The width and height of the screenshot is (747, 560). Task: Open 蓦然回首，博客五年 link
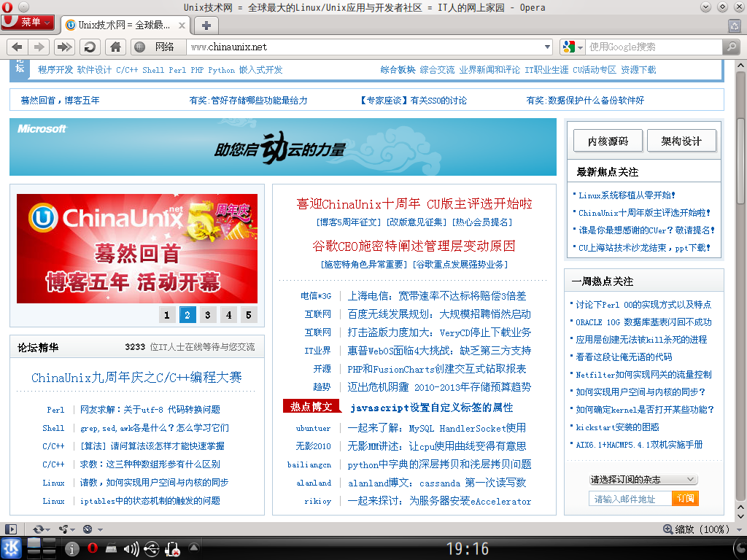60,101
